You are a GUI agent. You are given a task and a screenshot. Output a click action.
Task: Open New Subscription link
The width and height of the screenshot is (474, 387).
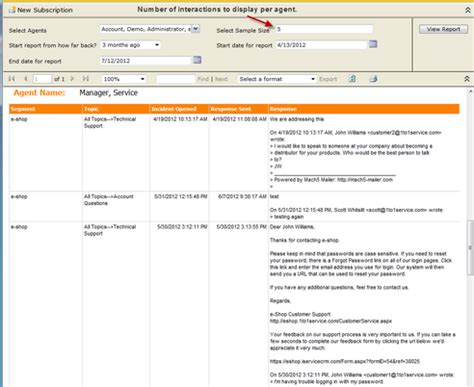[x=45, y=10]
